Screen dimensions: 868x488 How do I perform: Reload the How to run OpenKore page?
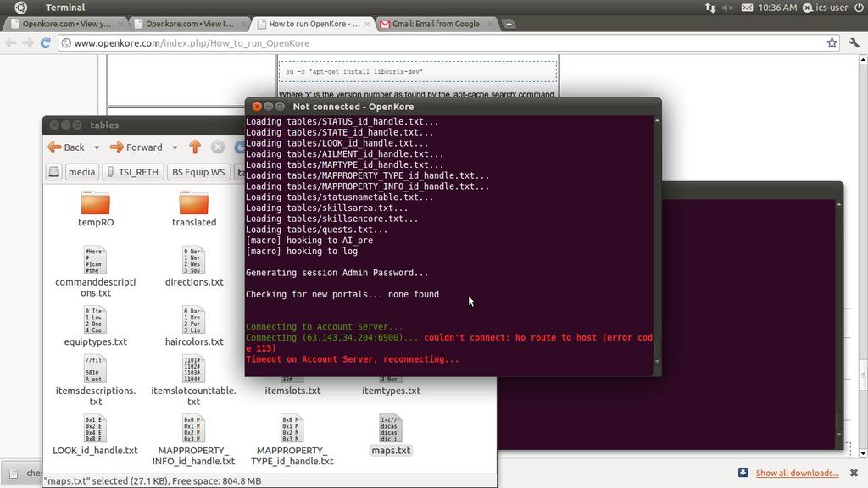(x=44, y=41)
